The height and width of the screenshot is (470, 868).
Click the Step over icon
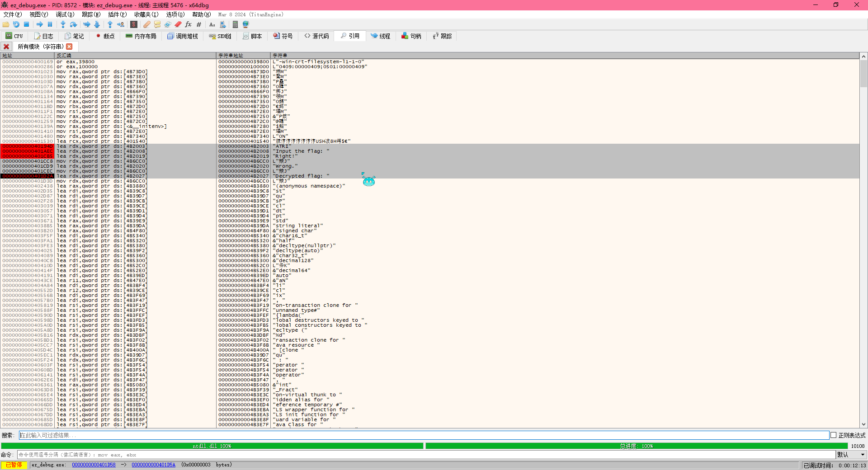(74, 24)
